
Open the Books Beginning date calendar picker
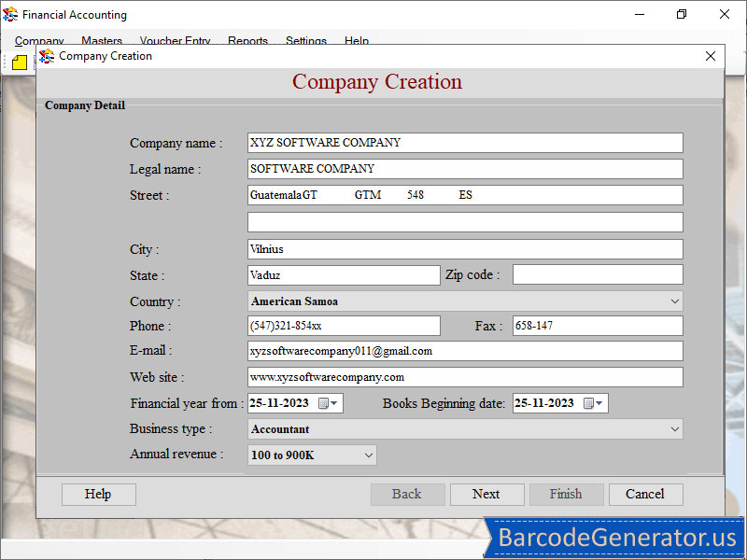coord(593,403)
